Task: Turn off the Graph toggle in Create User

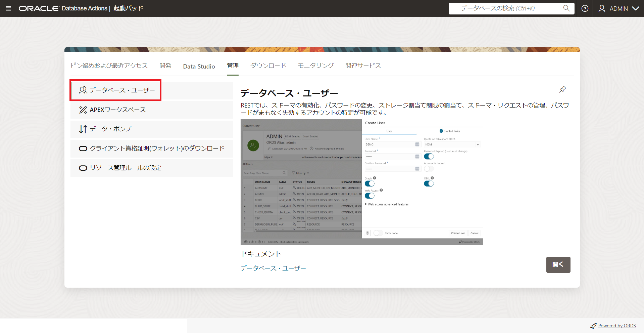Action: 369,183
